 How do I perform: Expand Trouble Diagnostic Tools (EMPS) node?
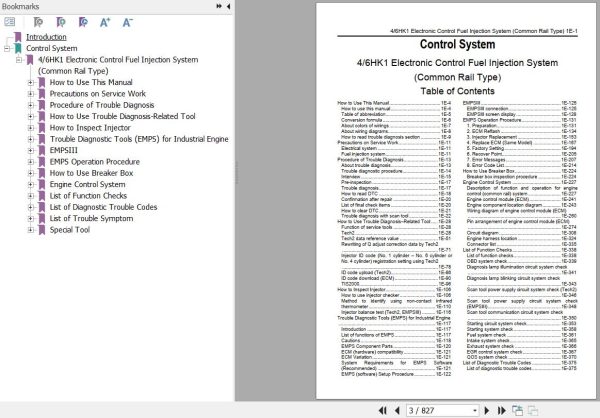31,139
